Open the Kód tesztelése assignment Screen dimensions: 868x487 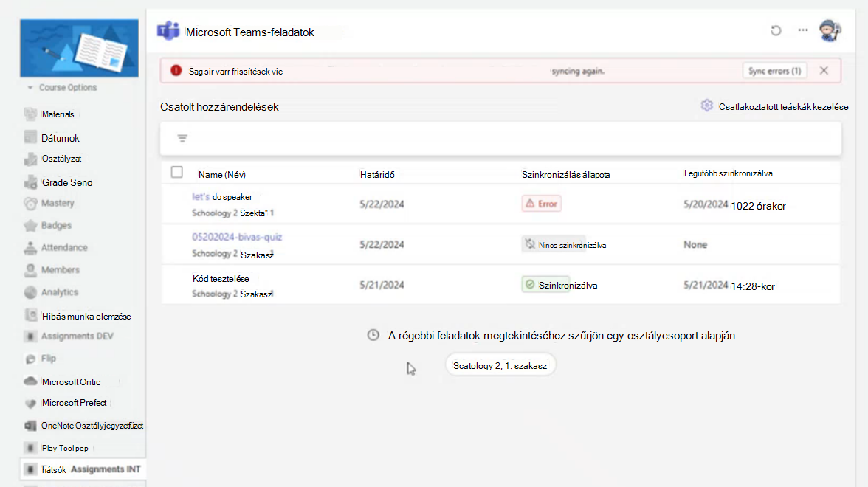click(x=221, y=278)
